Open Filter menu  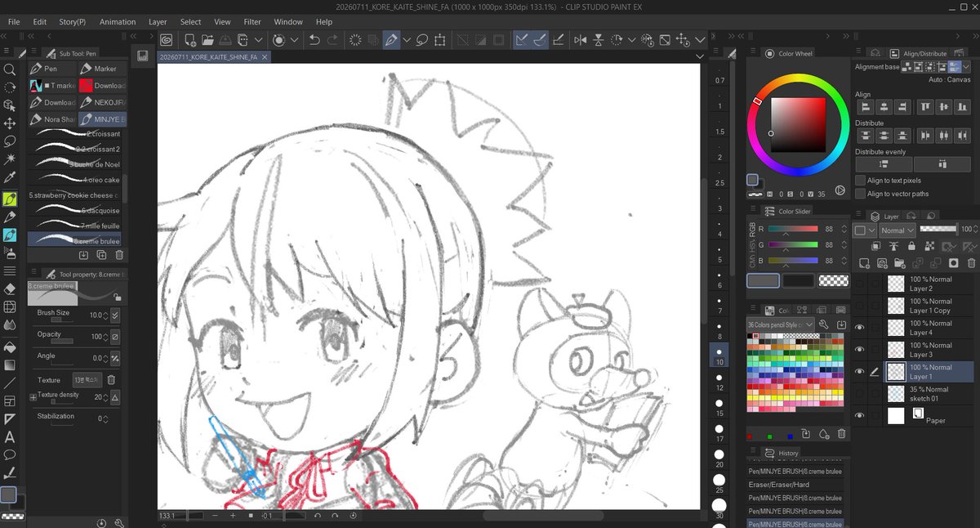click(x=252, y=22)
